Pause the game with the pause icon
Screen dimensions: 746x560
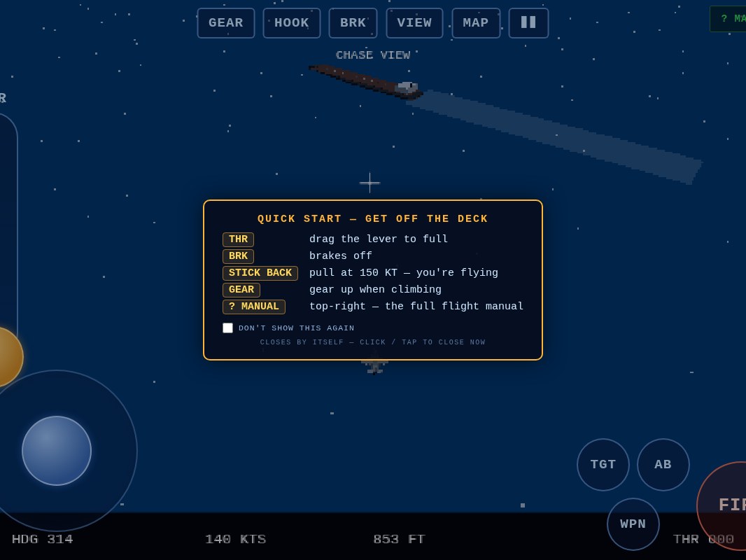pyautogui.click(x=528, y=23)
